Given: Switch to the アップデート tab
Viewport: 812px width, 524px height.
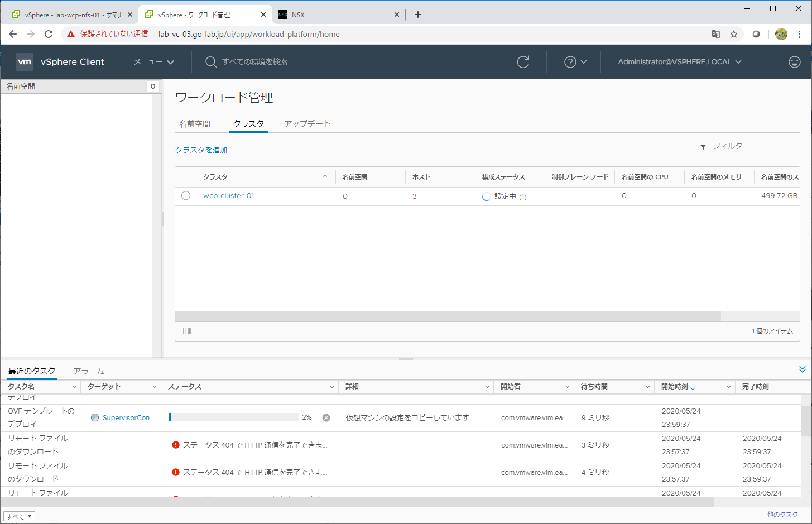Looking at the screenshot, I should point(307,124).
